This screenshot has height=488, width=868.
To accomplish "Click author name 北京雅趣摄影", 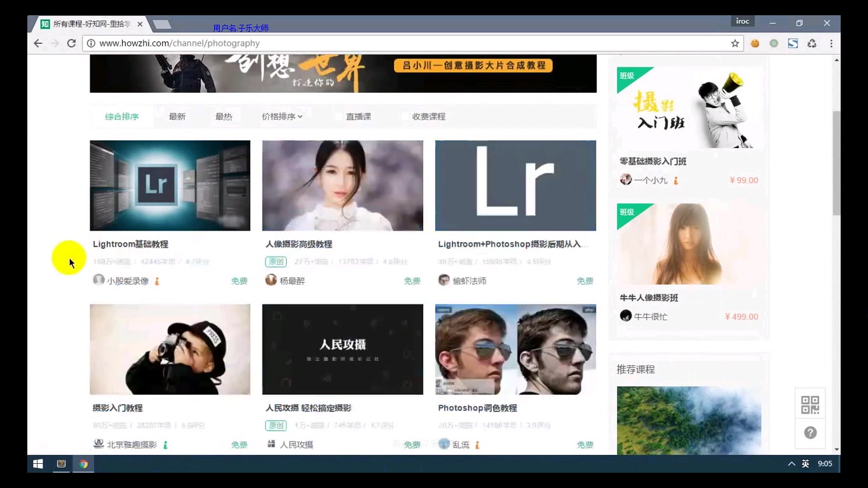I will tap(132, 445).
